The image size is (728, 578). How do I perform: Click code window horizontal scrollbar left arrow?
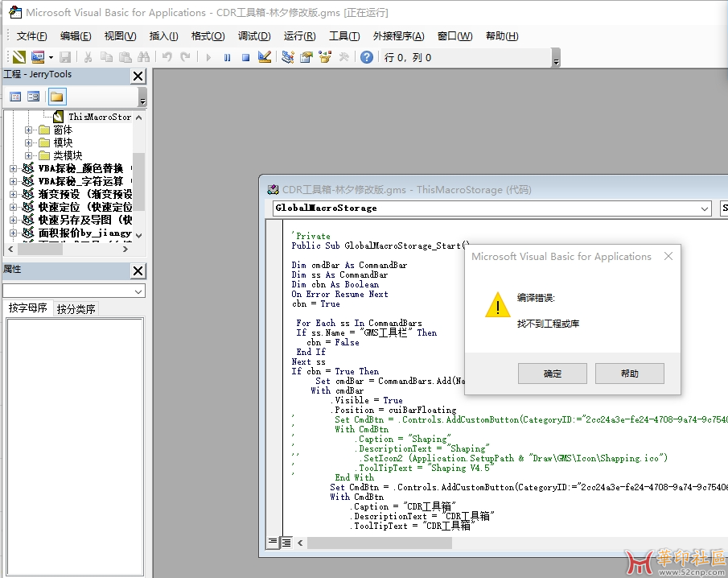tap(300, 543)
